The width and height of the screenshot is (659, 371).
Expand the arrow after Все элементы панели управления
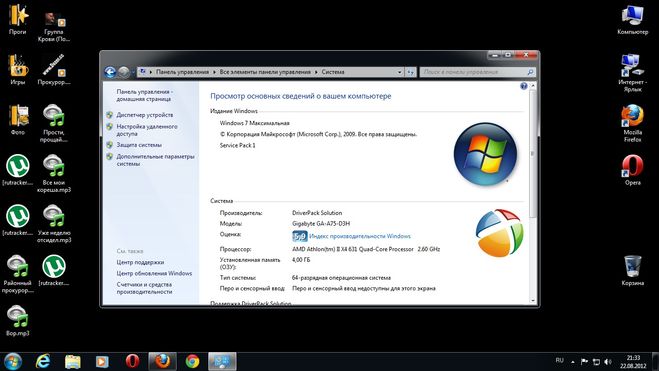click(316, 72)
